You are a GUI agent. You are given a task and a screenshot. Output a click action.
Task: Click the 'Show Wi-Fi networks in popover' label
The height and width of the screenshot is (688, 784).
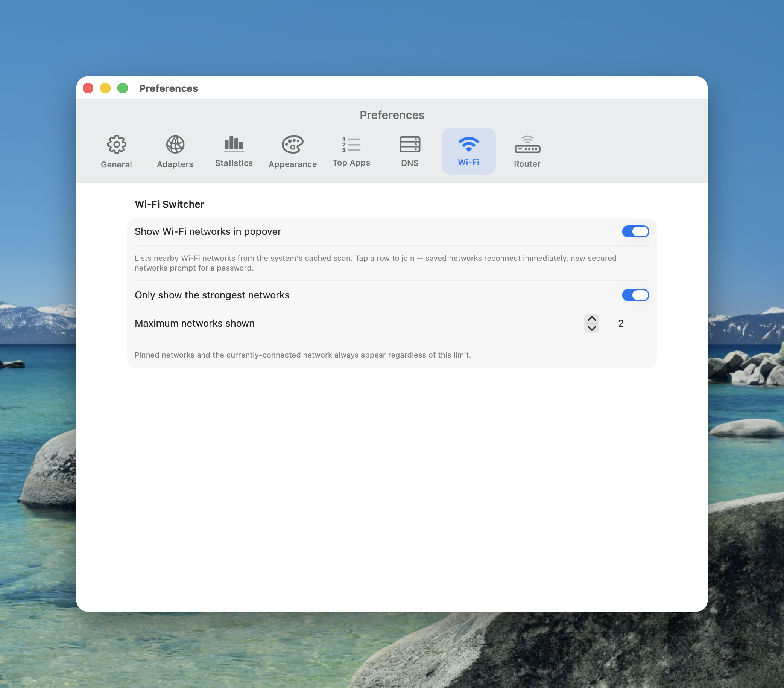pyautogui.click(x=208, y=231)
